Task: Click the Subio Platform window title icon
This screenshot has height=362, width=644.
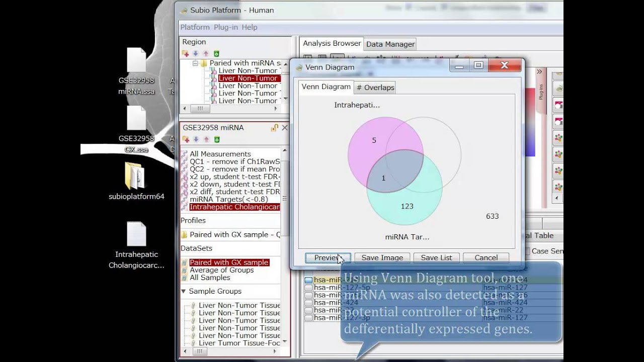Action: point(184,10)
